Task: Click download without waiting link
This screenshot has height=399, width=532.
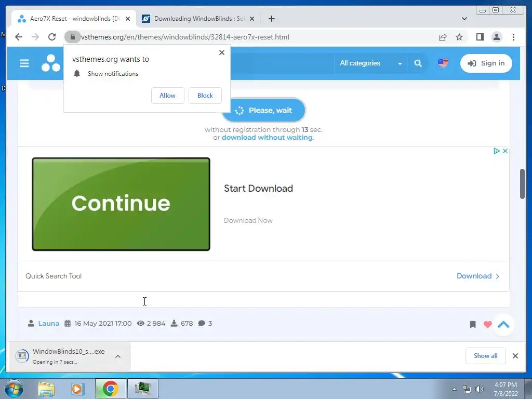Action: [x=267, y=137]
